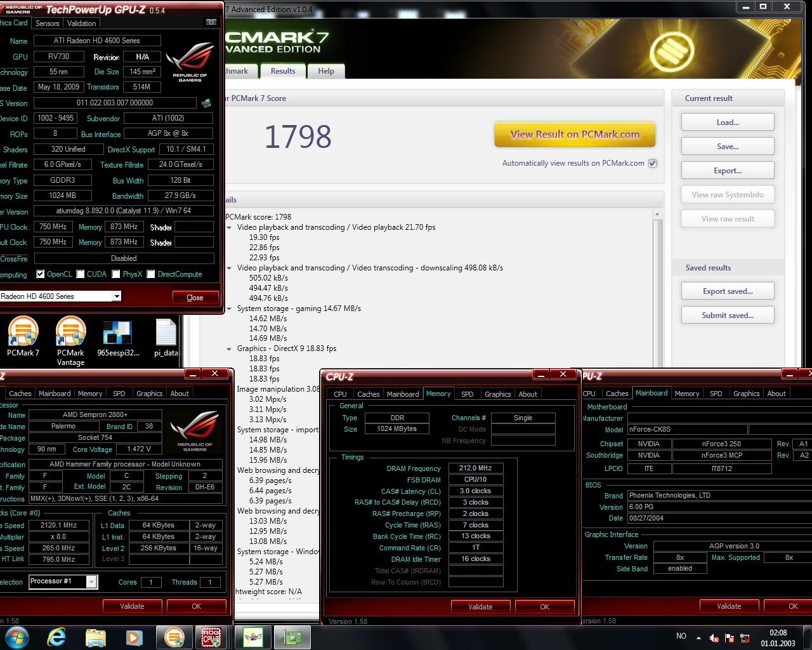Screen dimensions: 812x650
Task: Open the Windows Start menu orb
Action: pyautogui.click(x=17, y=637)
